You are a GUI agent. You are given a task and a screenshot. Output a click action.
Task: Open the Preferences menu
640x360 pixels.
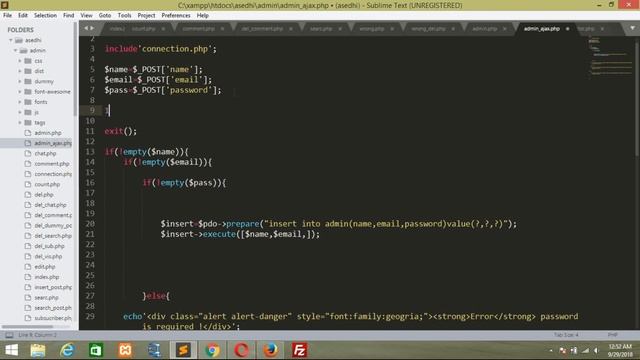(176, 16)
